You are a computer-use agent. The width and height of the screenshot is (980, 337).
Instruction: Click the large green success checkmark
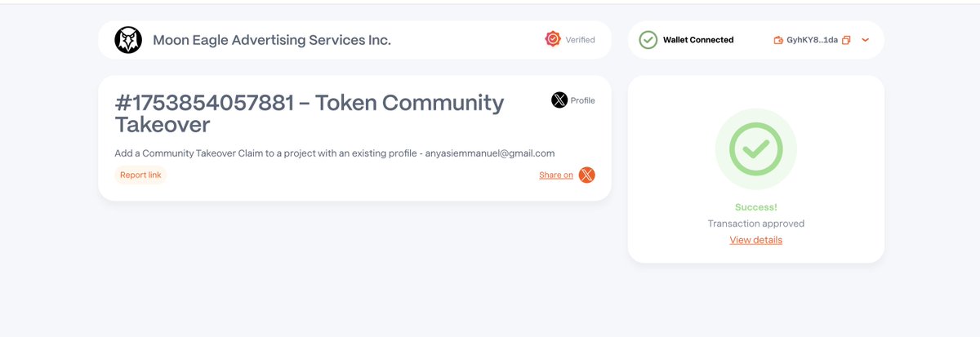tap(756, 149)
